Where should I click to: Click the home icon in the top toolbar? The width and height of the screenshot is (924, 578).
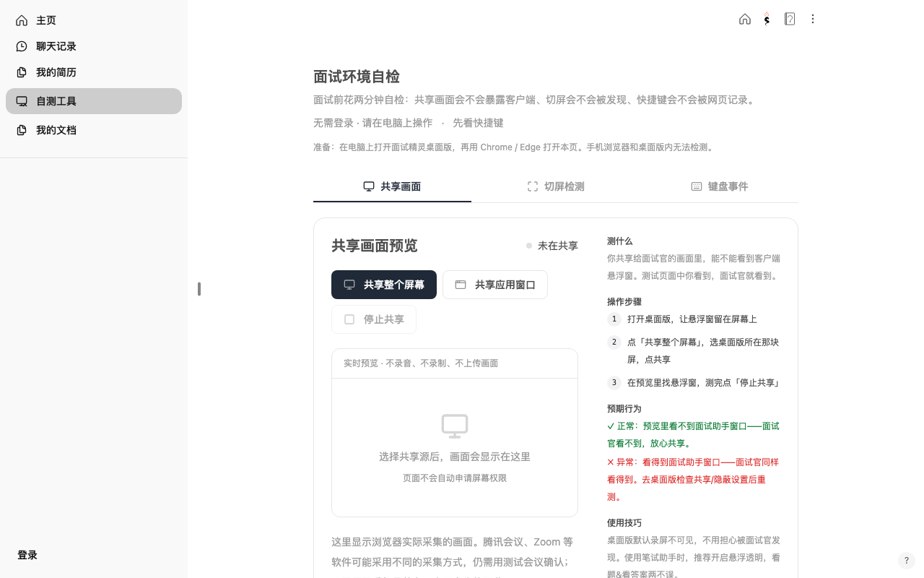tap(745, 20)
